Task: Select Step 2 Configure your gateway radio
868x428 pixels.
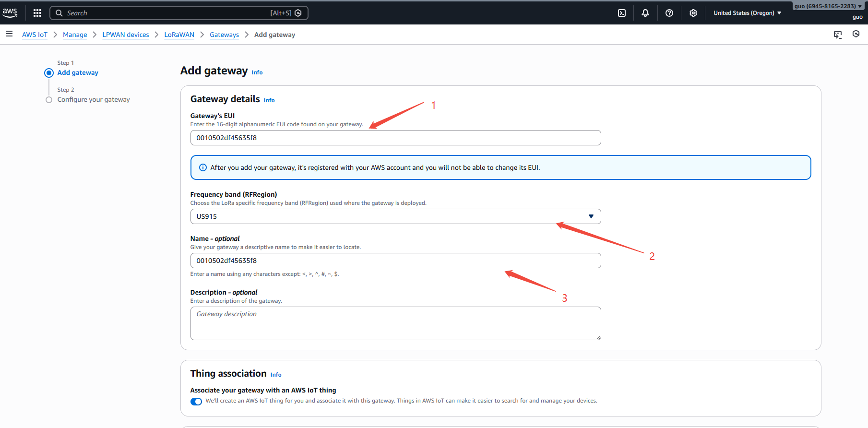Action: tap(49, 100)
